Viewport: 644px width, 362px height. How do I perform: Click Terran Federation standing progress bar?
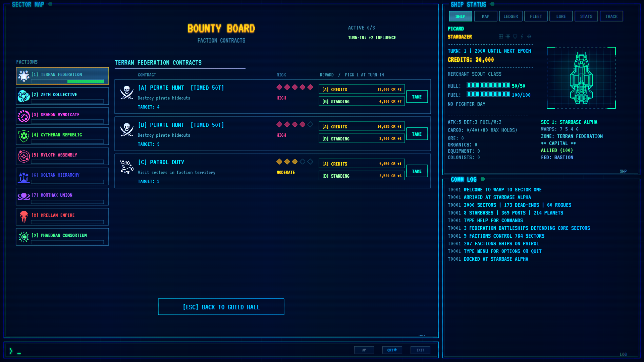(x=67, y=81)
